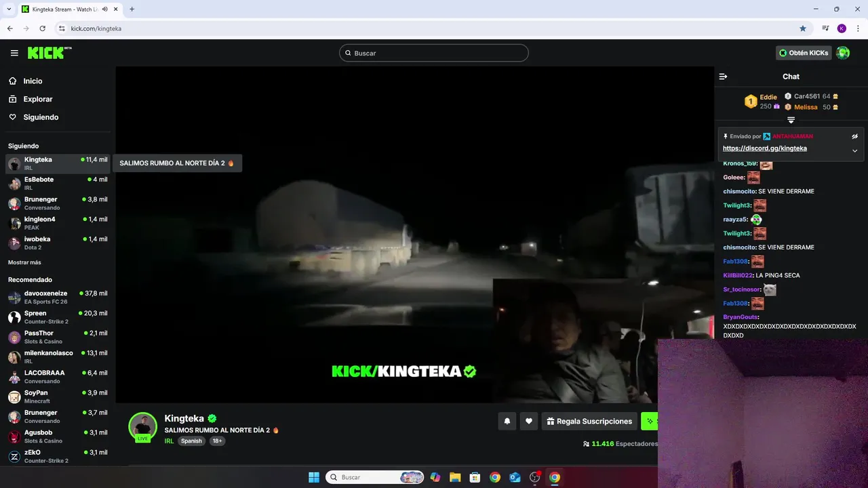
Task: Hide the pinned message with eye-slash icon
Action: click(855, 136)
